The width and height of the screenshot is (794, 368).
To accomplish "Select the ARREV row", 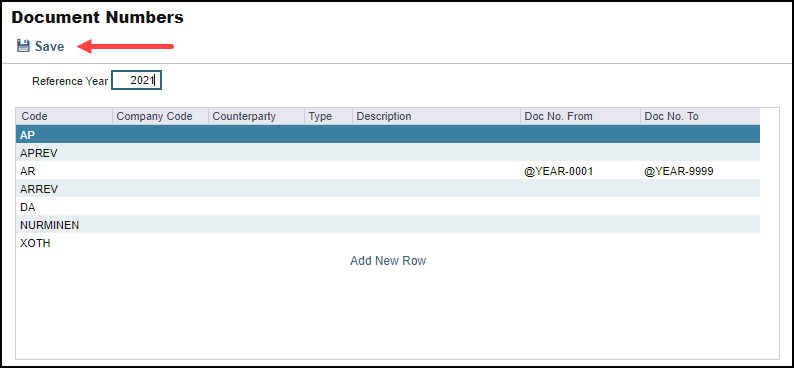I will [x=388, y=188].
